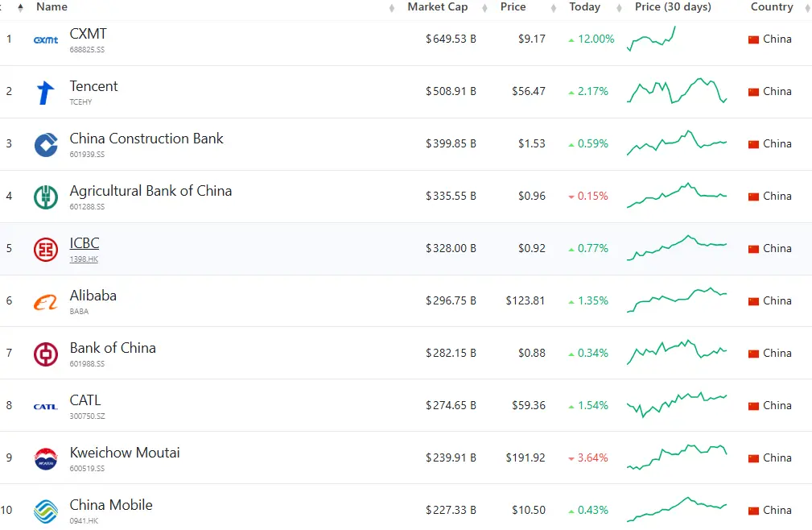The width and height of the screenshot is (812, 530).
Task: Select the China flag in CXMT row
Action: tap(753, 39)
